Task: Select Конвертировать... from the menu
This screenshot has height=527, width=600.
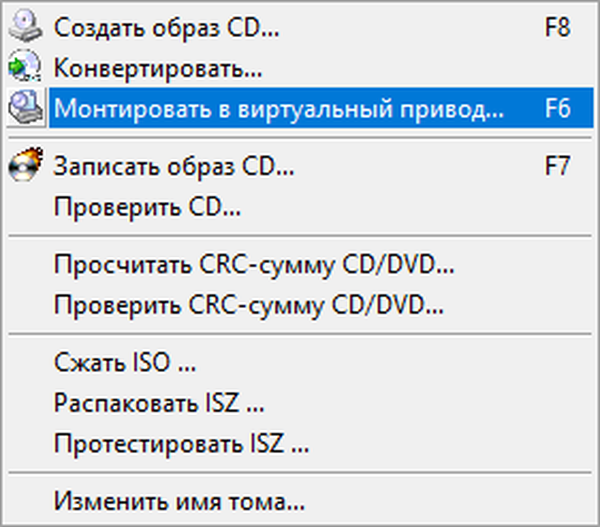Action: [x=300, y=68]
